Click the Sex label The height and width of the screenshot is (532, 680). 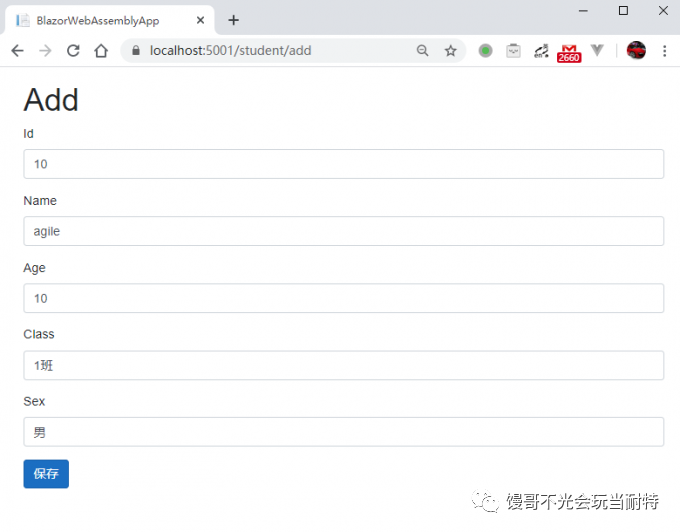tap(34, 401)
